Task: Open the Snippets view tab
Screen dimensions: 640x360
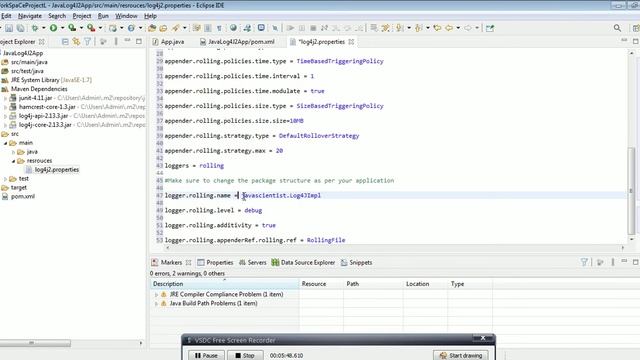Action: pyautogui.click(x=356, y=262)
